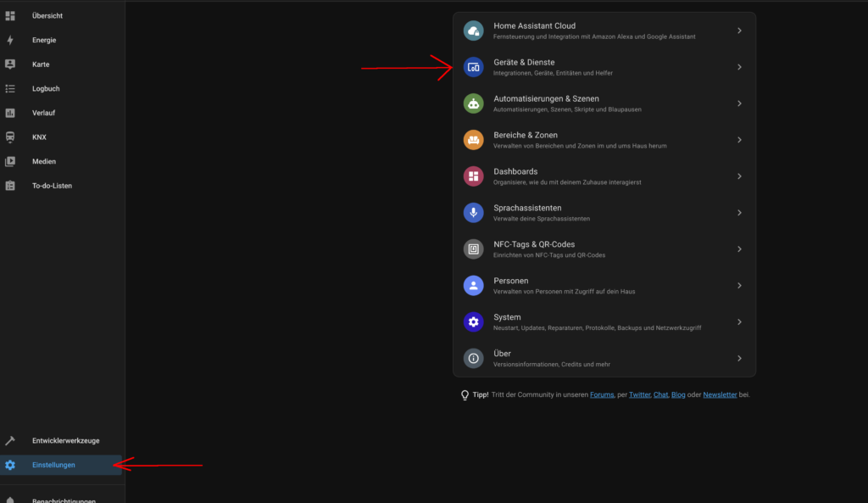
Task: Open Automatisierungen & Szenen via chevron
Action: pos(739,103)
